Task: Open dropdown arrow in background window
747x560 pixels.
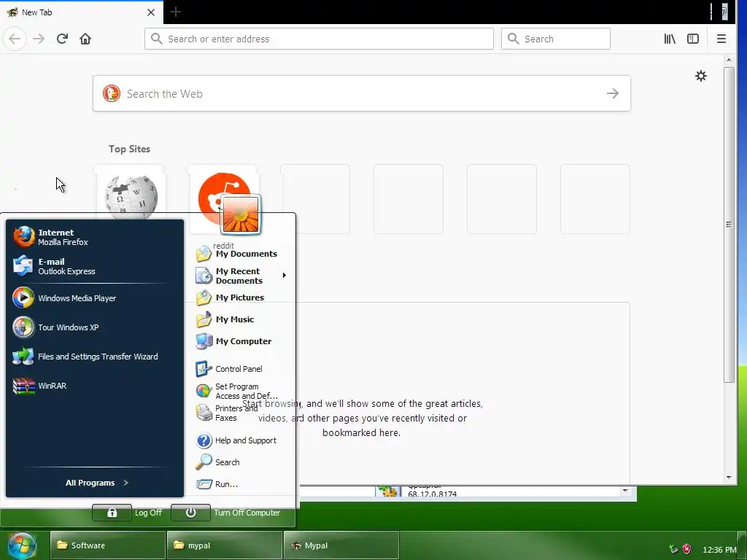Action: click(625, 491)
